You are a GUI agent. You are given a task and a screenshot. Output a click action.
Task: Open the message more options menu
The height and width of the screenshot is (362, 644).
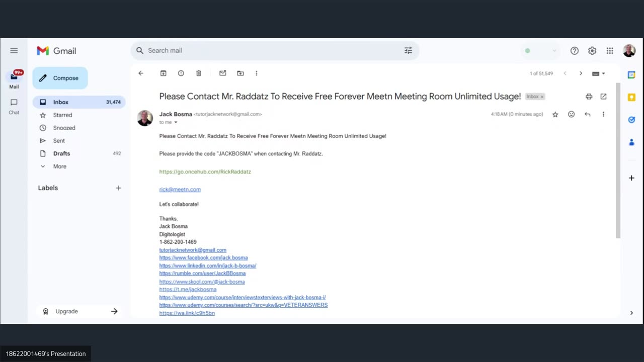coord(603,115)
